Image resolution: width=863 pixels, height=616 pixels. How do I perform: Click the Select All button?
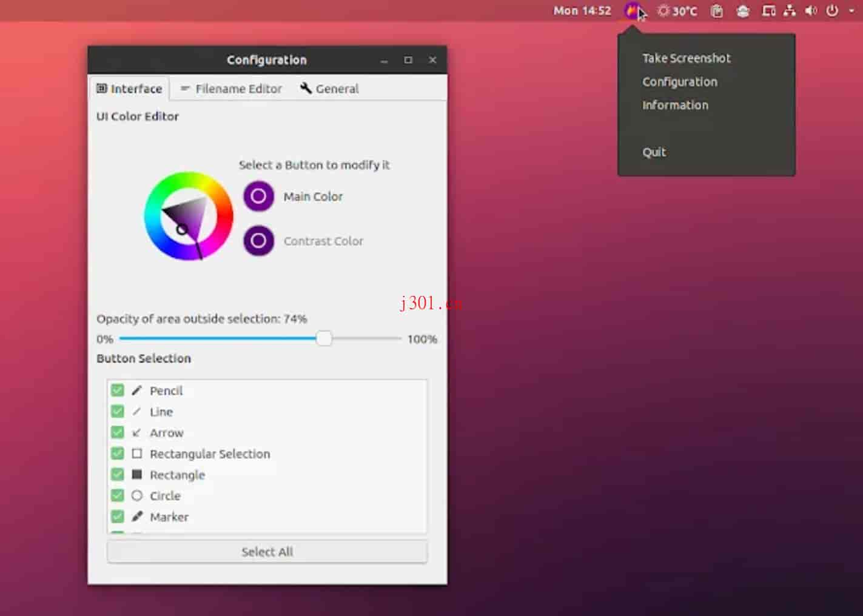tap(267, 552)
